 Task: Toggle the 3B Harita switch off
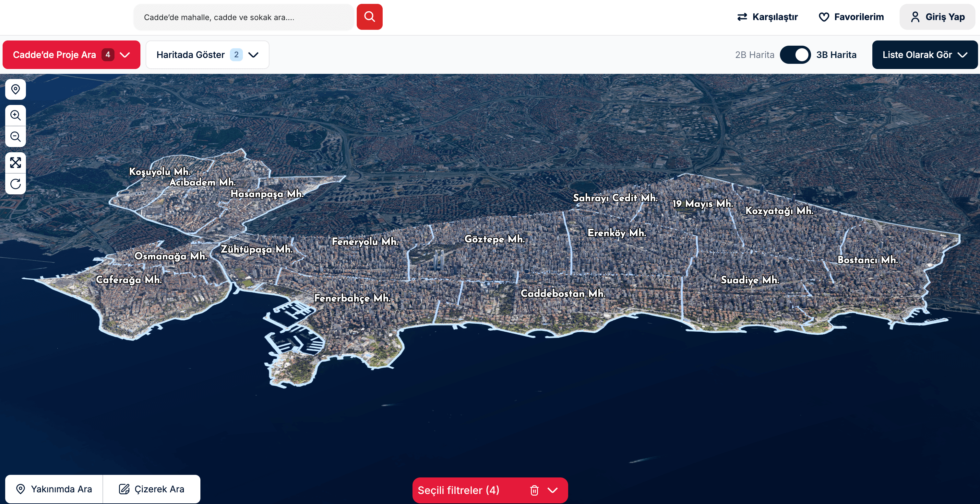pos(795,55)
